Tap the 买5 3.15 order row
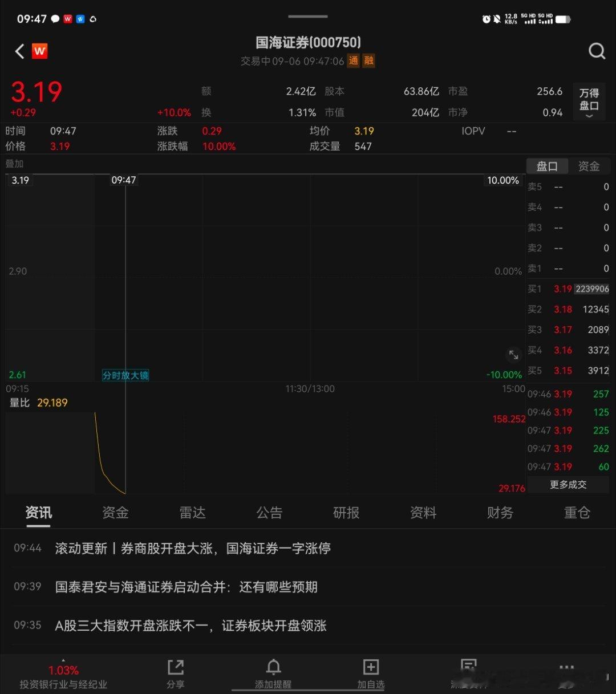Screen dimensions: 616x694 coord(568,371)
